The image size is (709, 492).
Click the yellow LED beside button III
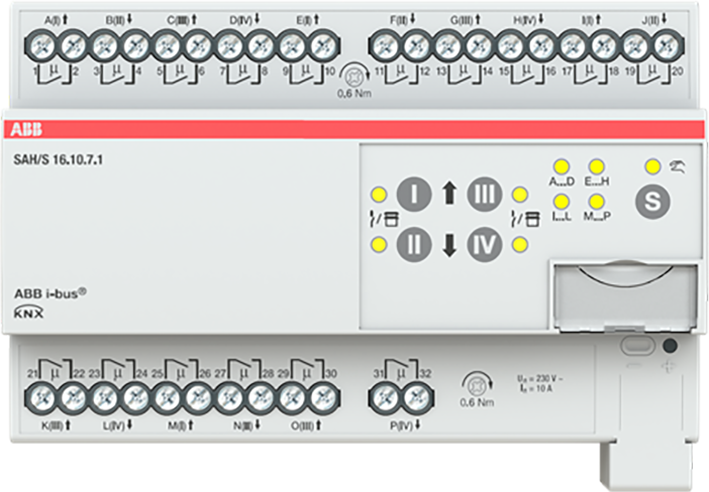pos(520,195)
